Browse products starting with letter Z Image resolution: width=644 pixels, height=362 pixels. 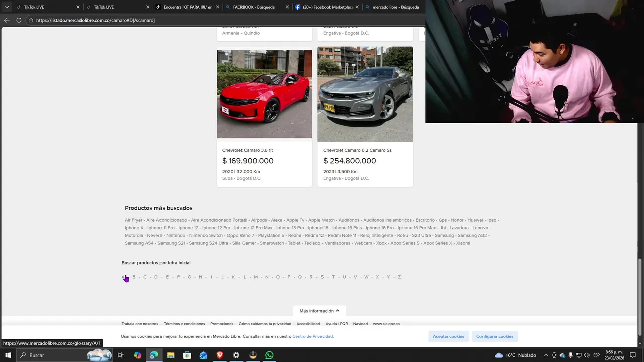[x=399, y=277]
